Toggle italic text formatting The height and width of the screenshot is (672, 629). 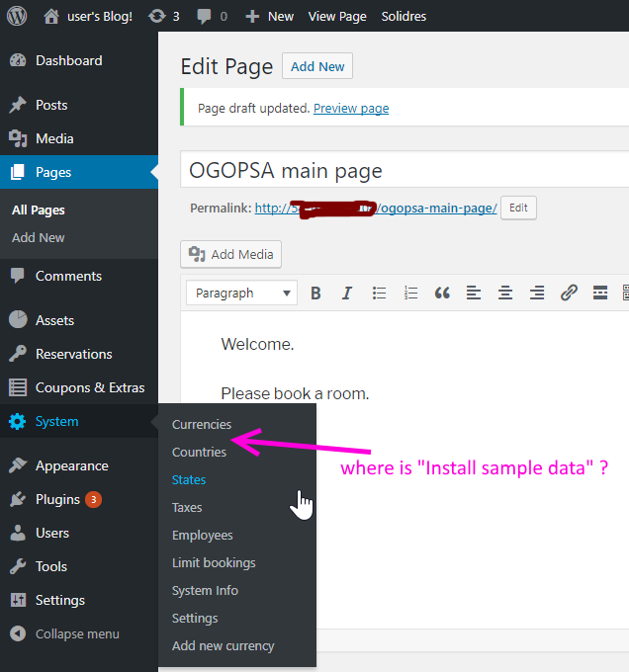pos(347,294)
